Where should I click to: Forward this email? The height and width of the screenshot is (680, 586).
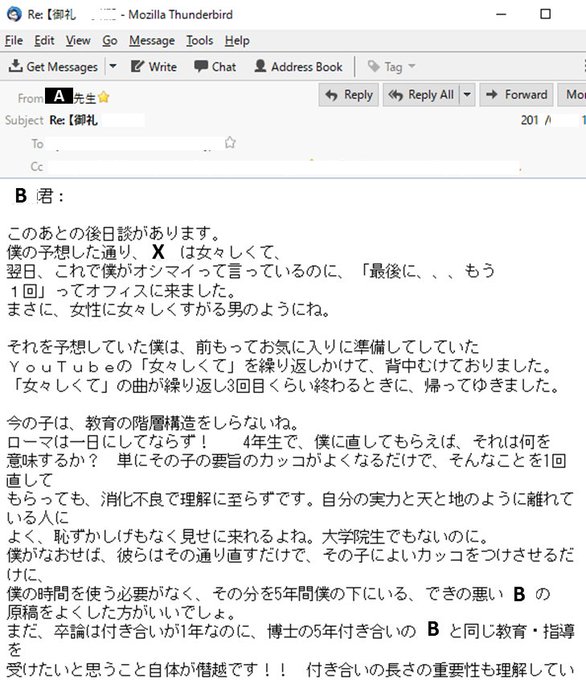516,95
